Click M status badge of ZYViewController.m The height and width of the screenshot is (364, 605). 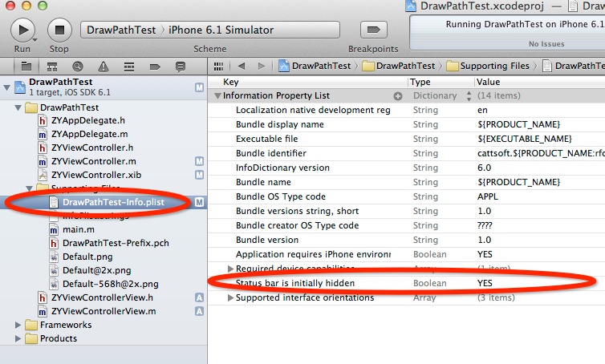[199, 162]
